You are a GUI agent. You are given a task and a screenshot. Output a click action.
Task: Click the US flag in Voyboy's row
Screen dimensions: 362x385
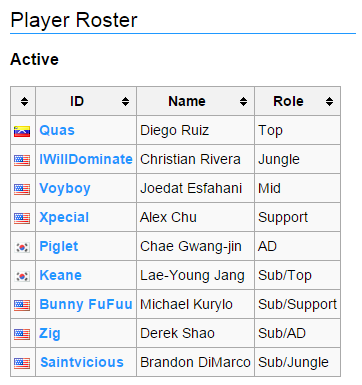[22, 189]
